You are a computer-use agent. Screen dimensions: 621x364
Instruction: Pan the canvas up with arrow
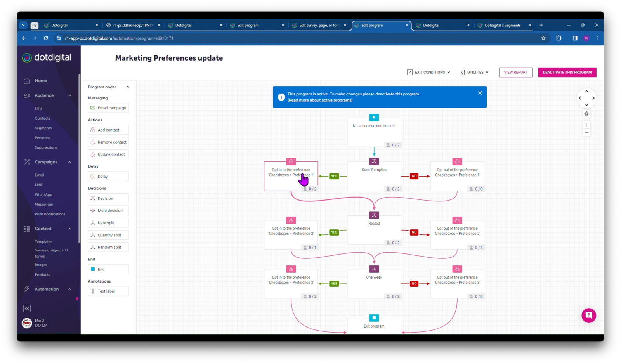(586, 92)
